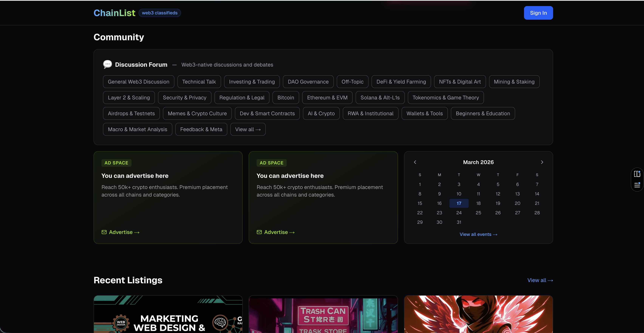Screen dimensions: 644x333
Task: Open the View all events link
Action: point(478,234)
